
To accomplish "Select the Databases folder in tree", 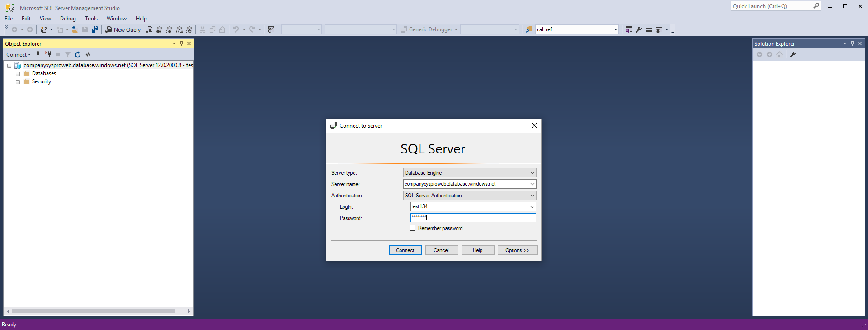I will pos(40,73).
